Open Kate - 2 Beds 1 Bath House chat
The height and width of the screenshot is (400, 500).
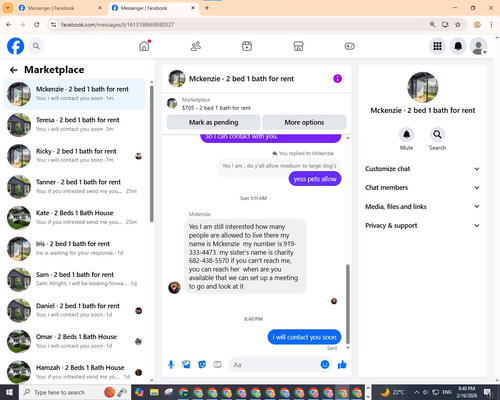(x=74, y=218)
